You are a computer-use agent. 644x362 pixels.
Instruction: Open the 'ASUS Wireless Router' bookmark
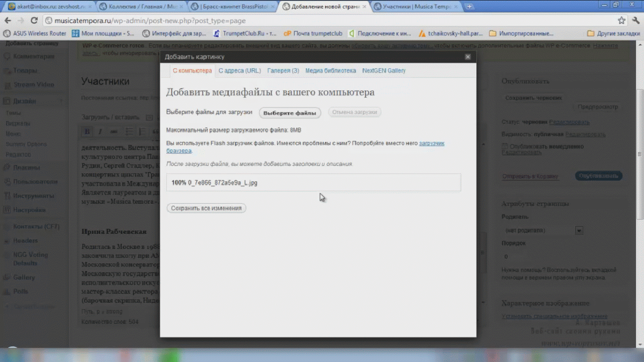tap(35, 34)
